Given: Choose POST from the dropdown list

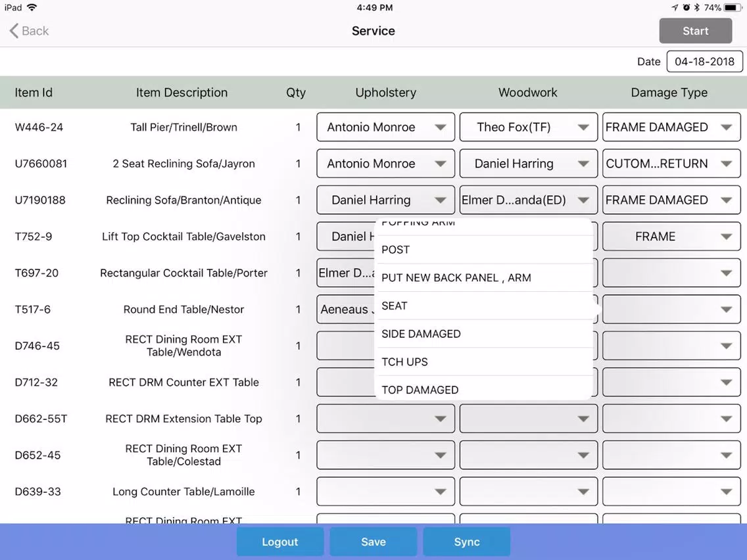Looking at the screenshot, I should point(484,250).
